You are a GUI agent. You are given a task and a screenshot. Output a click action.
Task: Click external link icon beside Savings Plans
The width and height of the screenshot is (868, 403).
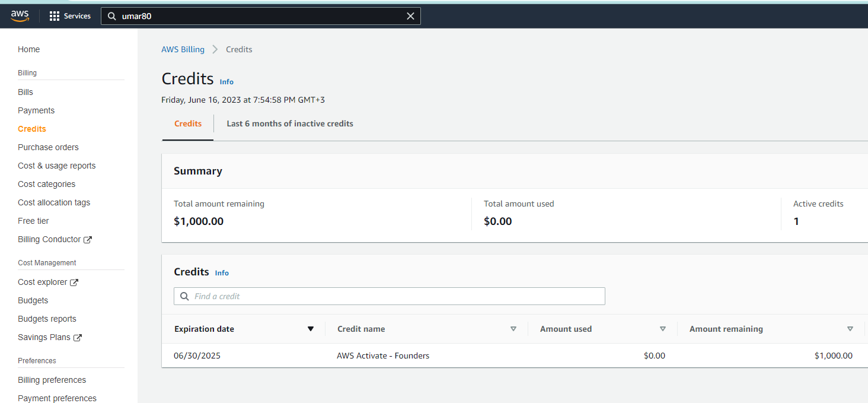tap(78, 338)
